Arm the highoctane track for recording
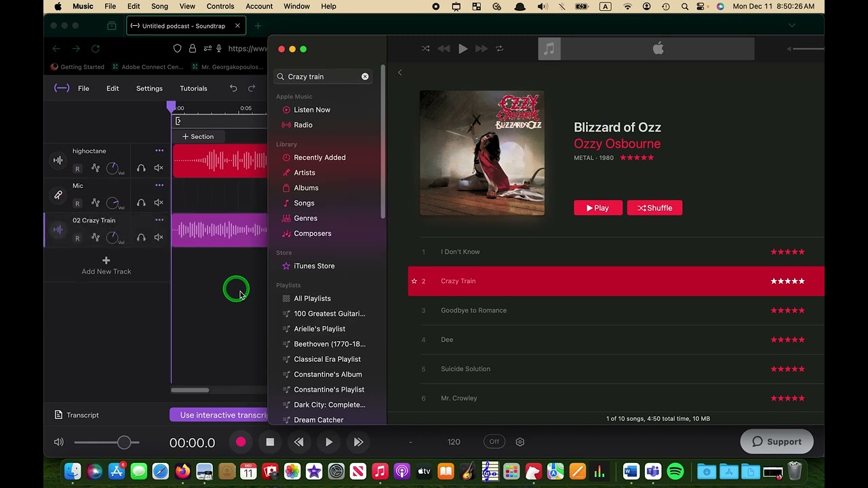868x488 pixels. 77,169
